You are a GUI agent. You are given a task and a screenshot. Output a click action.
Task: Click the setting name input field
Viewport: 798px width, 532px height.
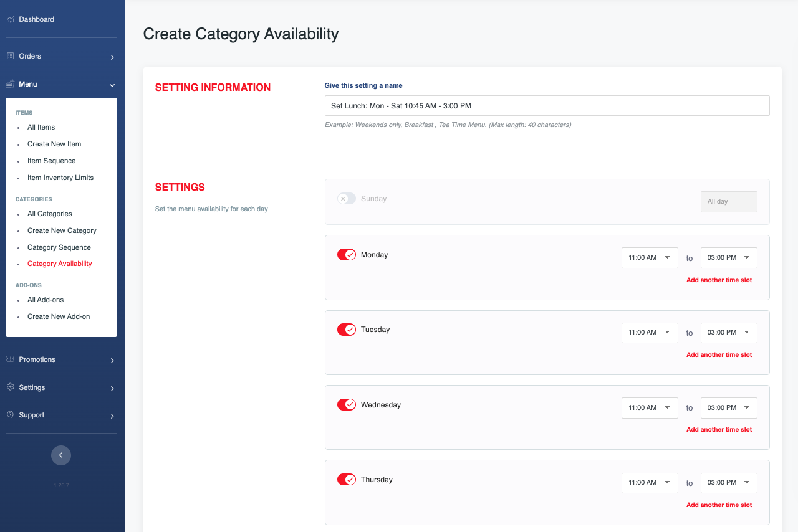[x=547, y=106]
